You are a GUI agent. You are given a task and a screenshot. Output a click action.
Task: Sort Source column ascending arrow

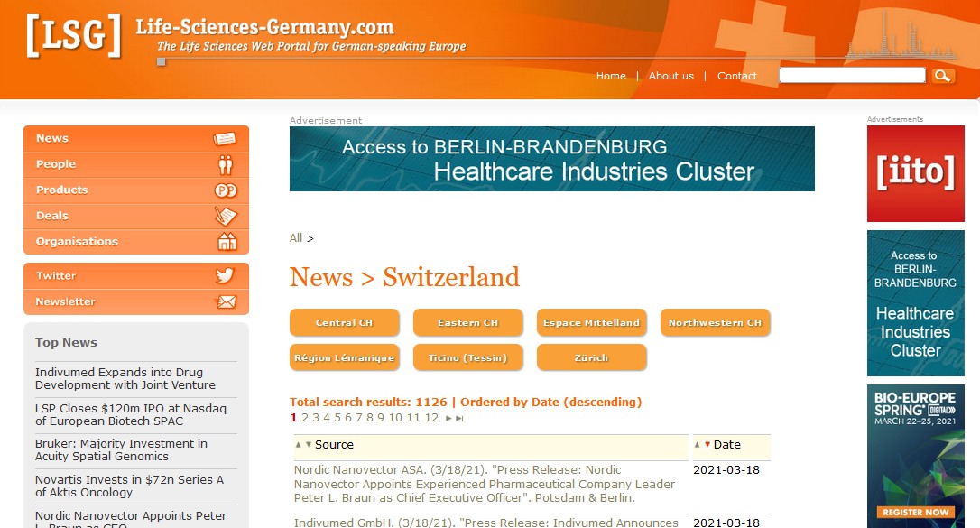[299, 445]
